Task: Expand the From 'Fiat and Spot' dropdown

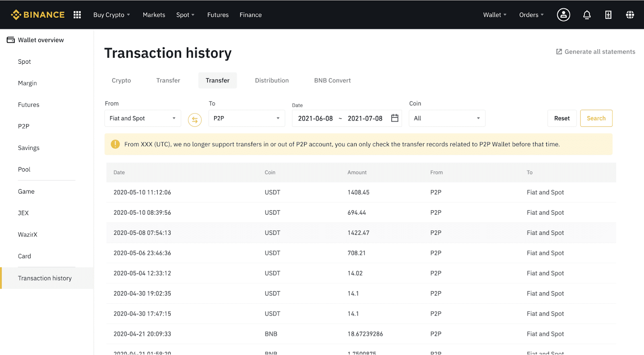Action: click(x=142, y=118)
